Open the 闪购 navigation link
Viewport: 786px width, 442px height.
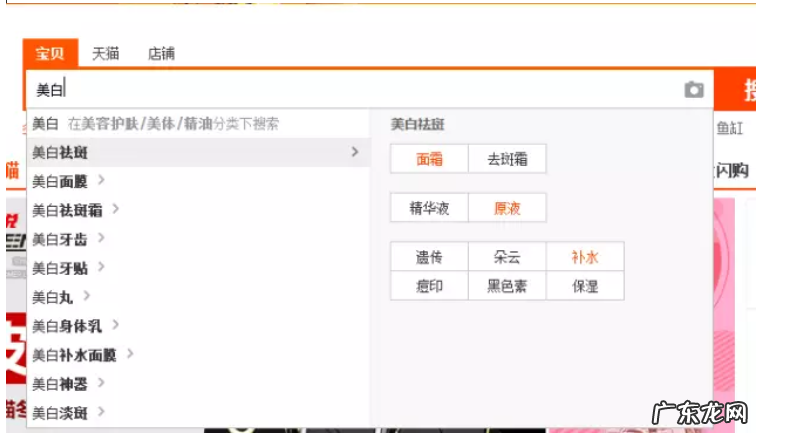click(732, 171)
